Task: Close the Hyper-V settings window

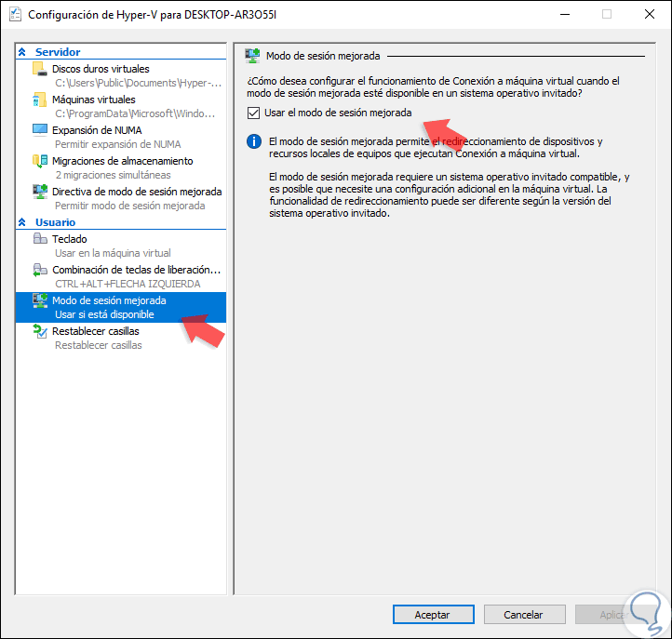Action: (x=650, y=14)
